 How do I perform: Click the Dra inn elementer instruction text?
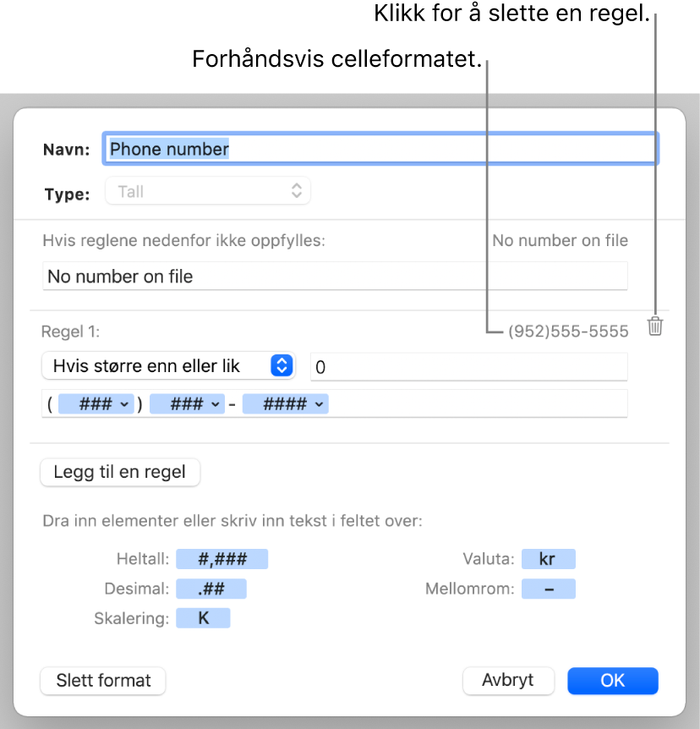(232, 521)
